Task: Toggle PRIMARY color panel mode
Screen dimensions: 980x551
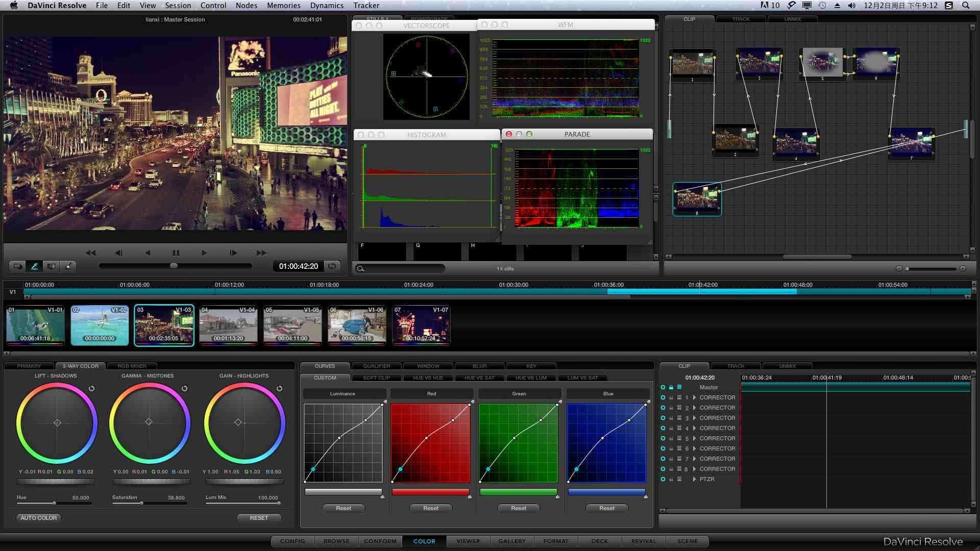Action: [28, 365]
